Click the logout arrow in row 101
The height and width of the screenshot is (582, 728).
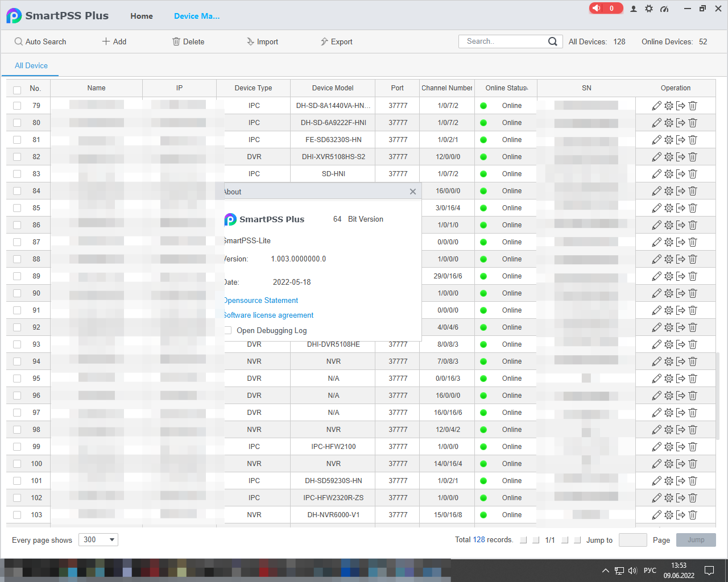point(681,481)
